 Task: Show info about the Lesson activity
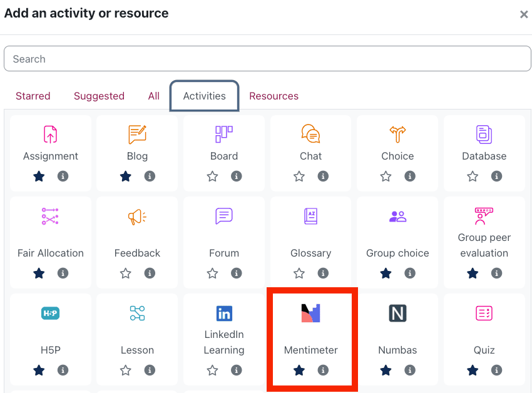tap(150, 370)
